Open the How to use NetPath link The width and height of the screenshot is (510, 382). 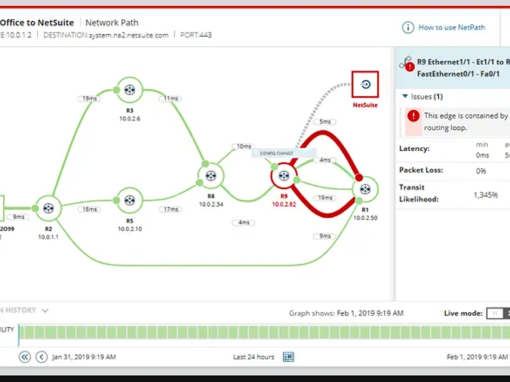tap(452, 27)
